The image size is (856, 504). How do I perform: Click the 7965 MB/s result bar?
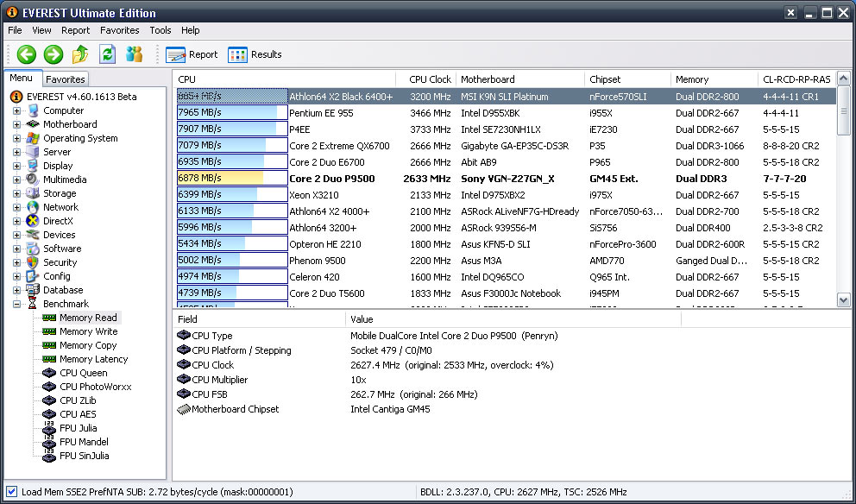pos(232,113)
